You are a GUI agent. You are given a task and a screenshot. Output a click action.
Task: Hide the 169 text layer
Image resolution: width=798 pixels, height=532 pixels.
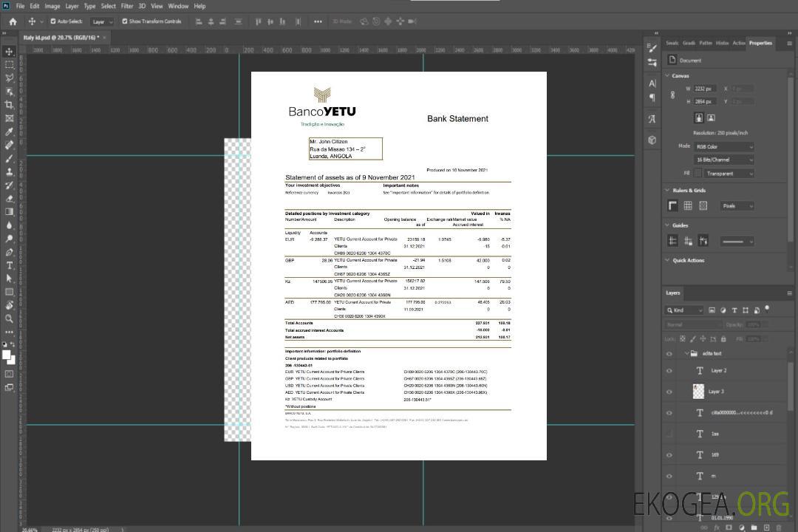(669, 455)
